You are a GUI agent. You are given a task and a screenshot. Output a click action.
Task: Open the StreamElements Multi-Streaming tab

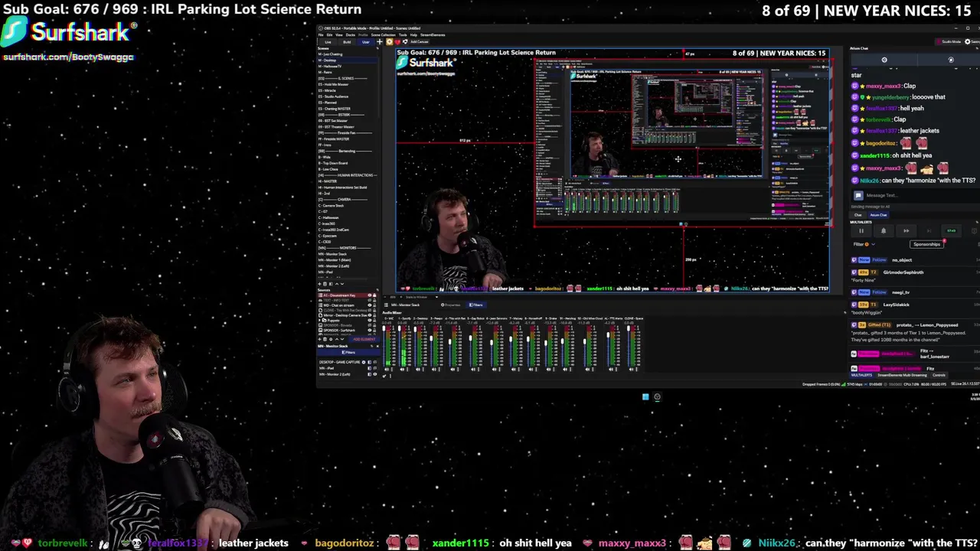(903, 375)
